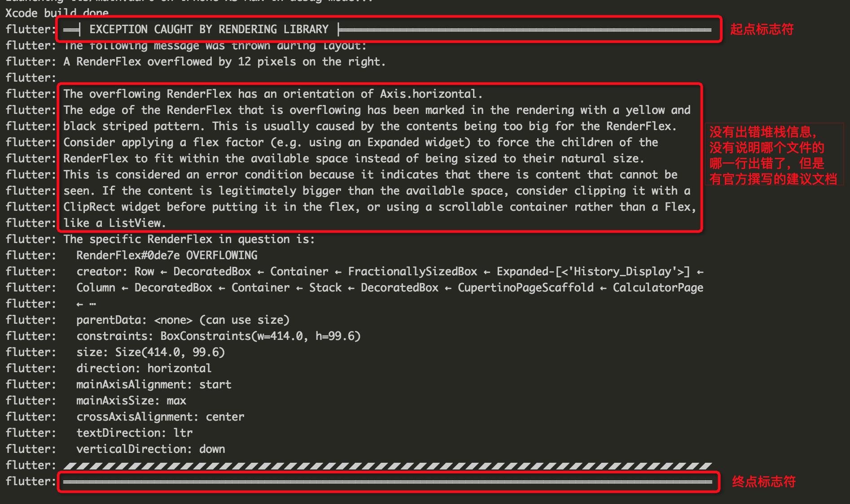The image size is (850, 504).
Task: Click the 'verticalDirection: down' line
Action: coord(151,449)
